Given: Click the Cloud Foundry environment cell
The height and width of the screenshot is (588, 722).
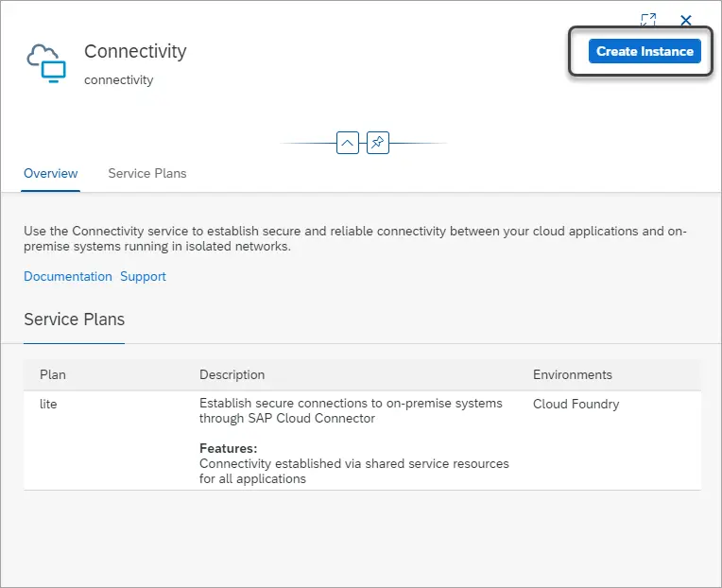Looking at the screenshot, I should (x=576, y=404).
